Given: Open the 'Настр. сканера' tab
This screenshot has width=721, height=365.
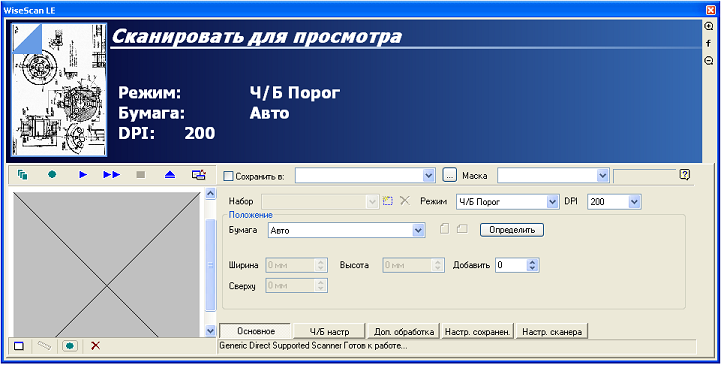Looking at the screenshot, I should pos(552,331).
